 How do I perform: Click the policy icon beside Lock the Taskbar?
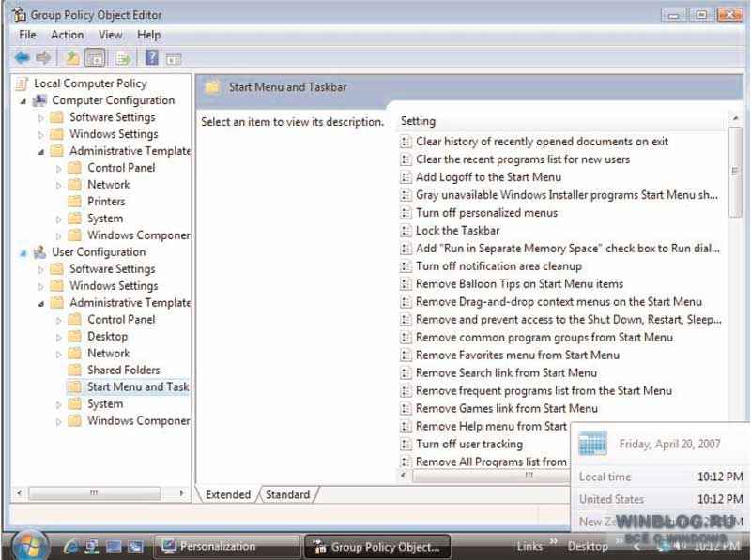tap(406, 231)
